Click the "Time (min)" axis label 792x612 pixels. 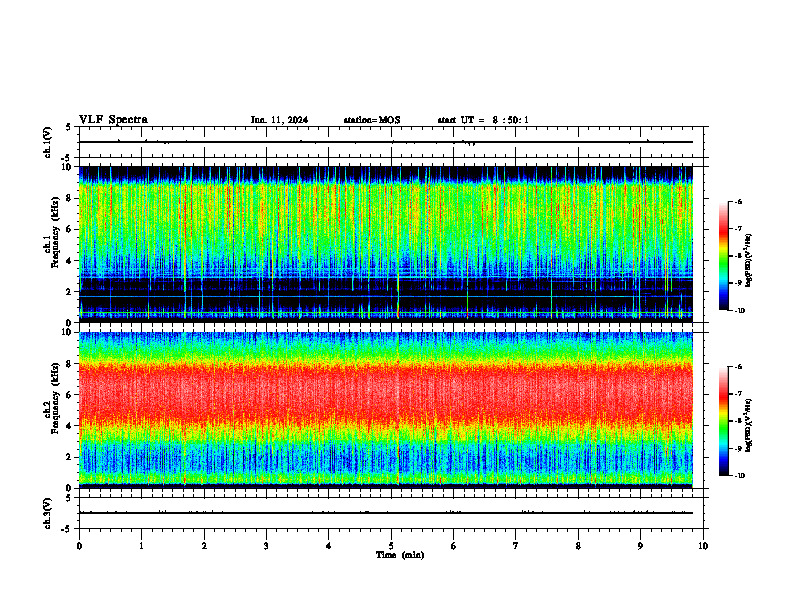coord(400,555)
